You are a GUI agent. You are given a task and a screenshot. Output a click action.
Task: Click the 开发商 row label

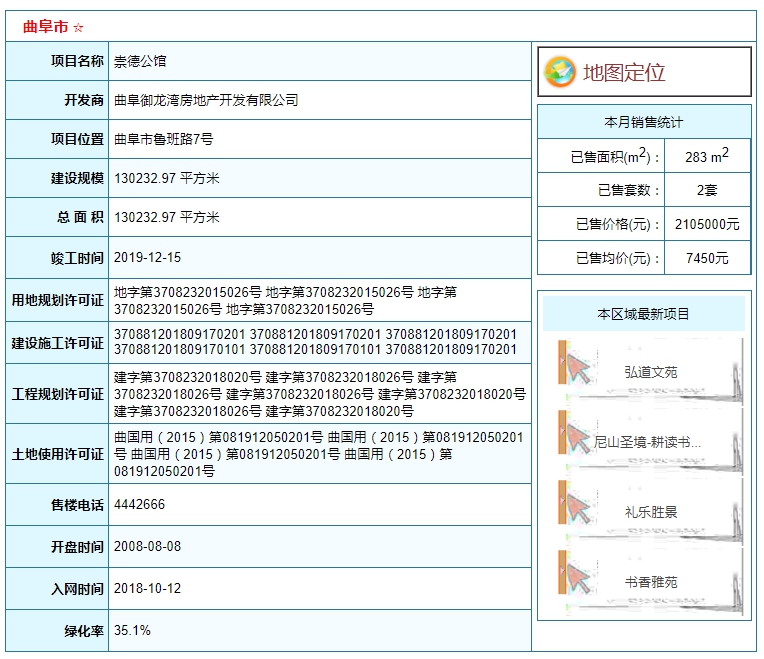click(x=84, y=100)
